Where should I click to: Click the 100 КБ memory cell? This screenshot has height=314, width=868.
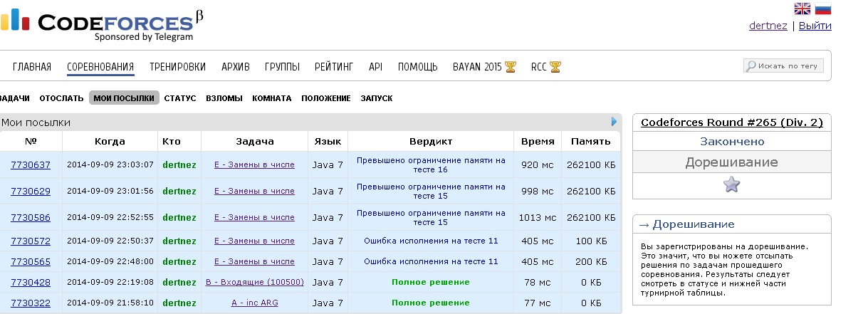591,241
